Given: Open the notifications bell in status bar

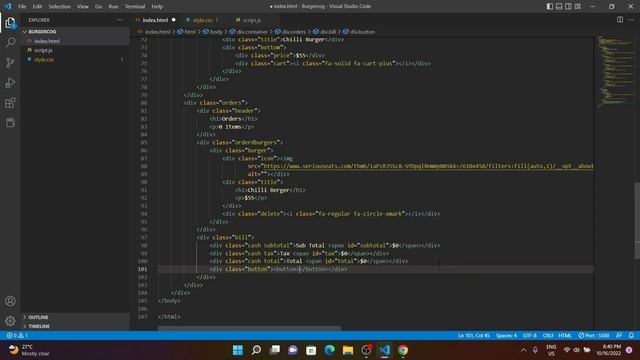Looking at the screenshot, I should pyautogui.click(x=631, y=336).
